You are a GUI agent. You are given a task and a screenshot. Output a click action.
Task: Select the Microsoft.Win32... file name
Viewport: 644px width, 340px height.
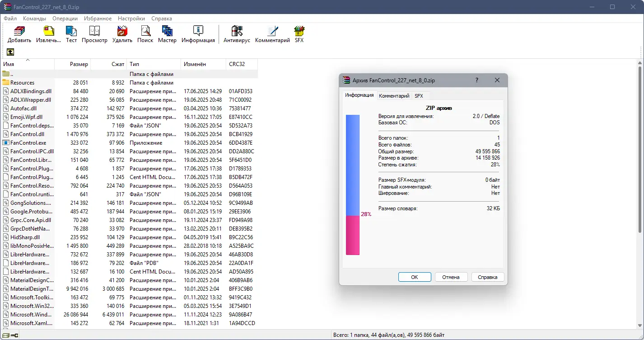pos(32,306)
